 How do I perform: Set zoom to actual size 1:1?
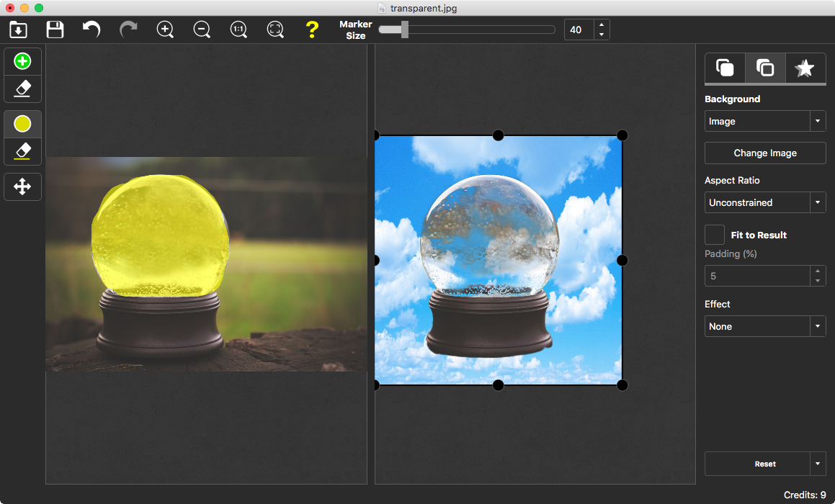238,30
